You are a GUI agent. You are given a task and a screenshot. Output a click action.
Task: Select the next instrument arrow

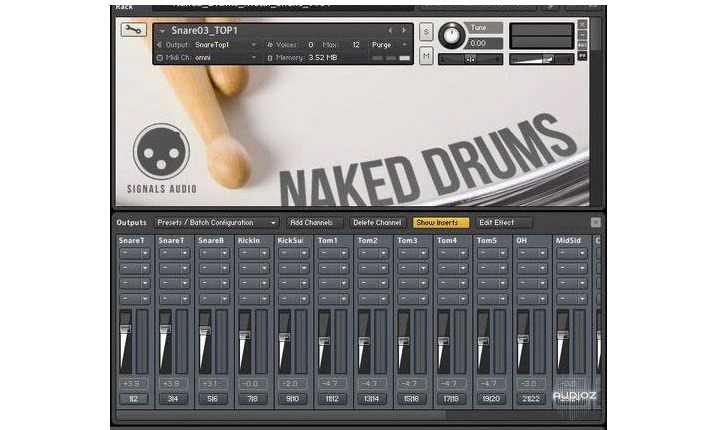(405, 31)
